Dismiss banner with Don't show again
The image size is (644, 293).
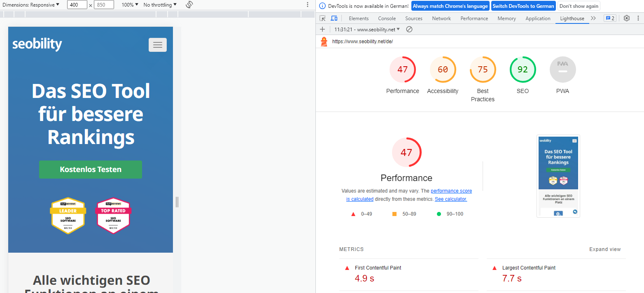(579, 6)
